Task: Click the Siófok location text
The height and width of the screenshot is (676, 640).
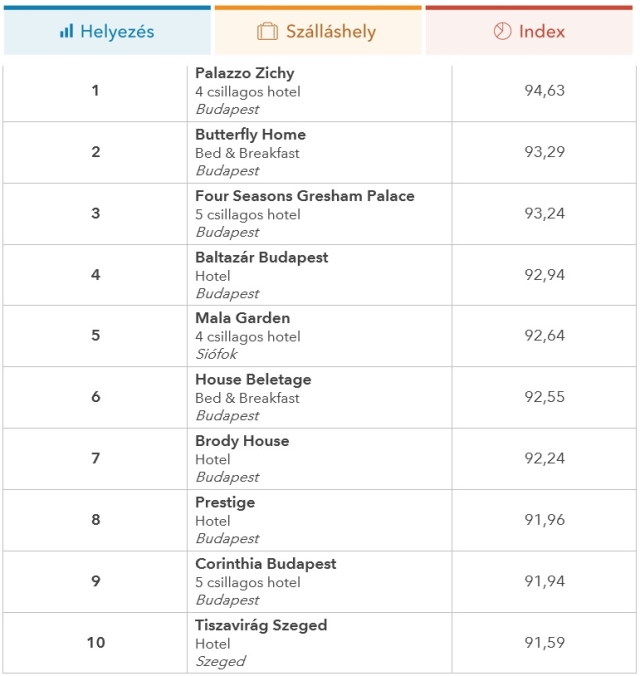Action: coord(216,354)
